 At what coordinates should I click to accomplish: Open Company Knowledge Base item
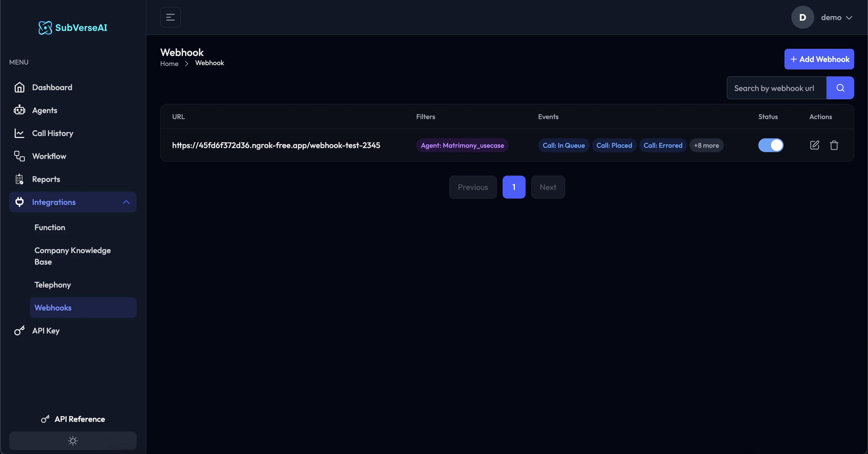(72, 256)
